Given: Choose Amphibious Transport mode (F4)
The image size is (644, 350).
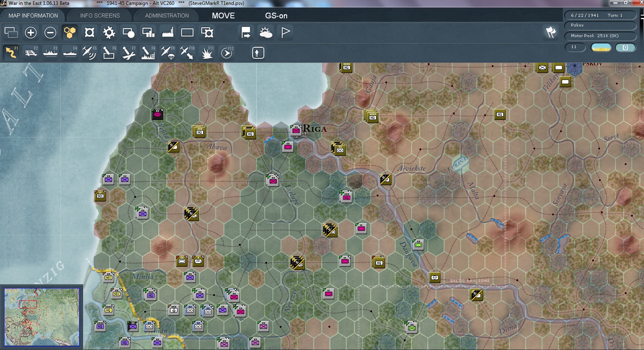Looking at the screenshot, I should click(x=70, y=53).
